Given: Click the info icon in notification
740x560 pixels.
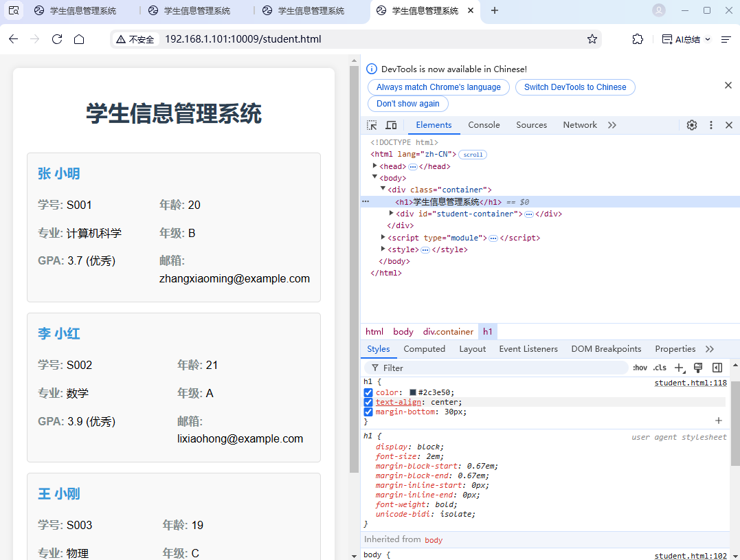Looking at the screenshot, I should point(372,69).
